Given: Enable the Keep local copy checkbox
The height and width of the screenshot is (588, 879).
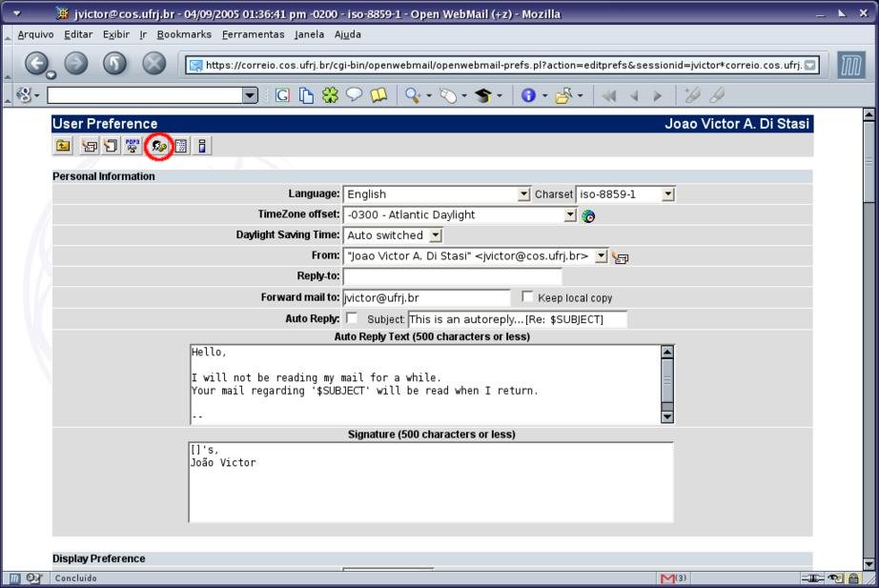Looking at the screenshot, I should tap(528, 297).
